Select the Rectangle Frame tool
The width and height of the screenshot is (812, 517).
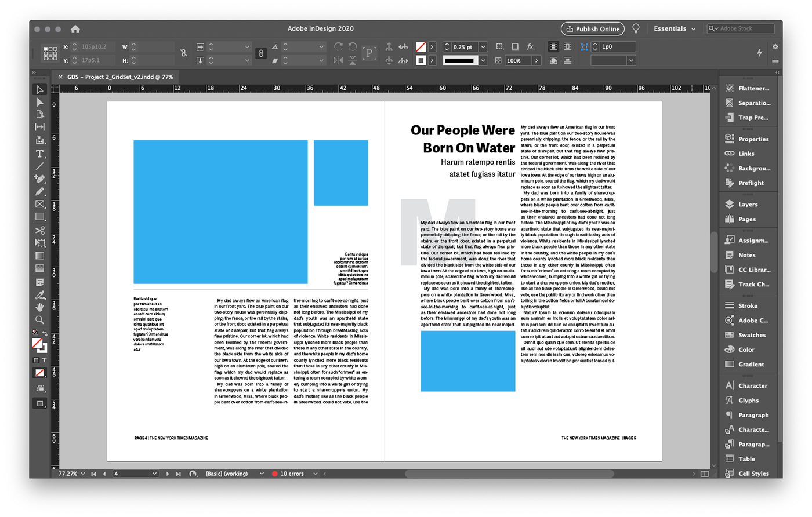[39, 204]
